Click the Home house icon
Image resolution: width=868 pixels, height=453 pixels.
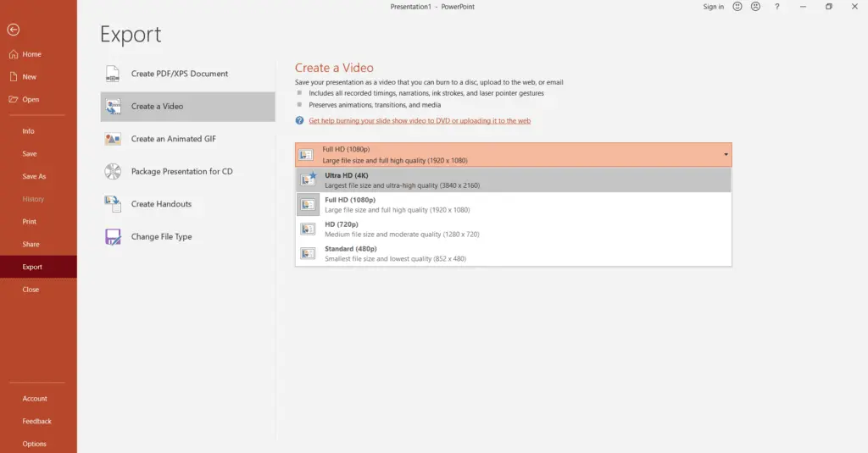pyautogui.click(x=14, y=54)
